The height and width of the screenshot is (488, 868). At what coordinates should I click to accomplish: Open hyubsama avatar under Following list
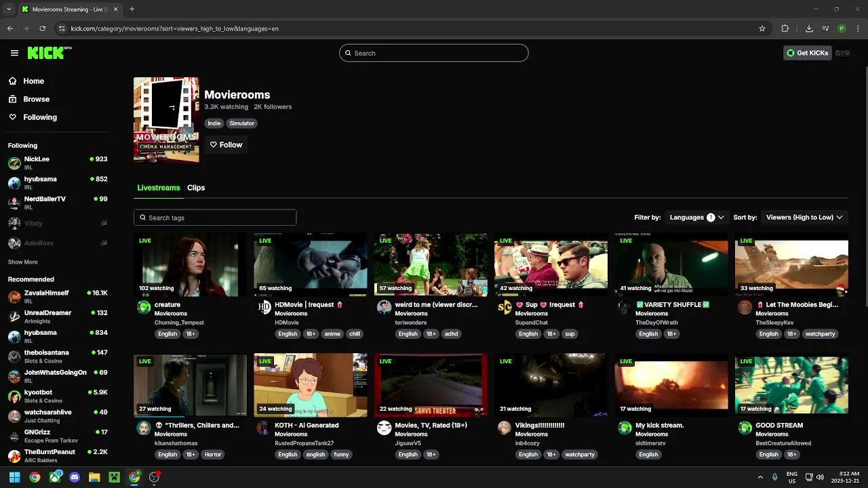[14, 183]
